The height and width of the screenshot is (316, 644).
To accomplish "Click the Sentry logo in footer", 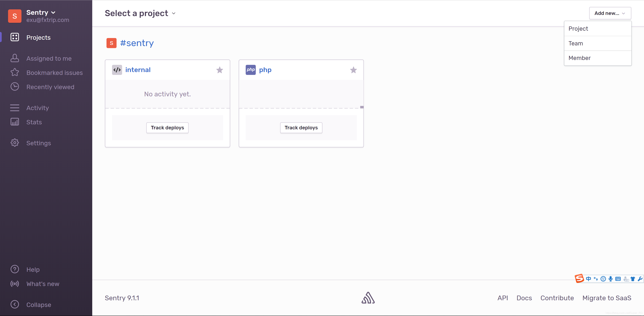I will click(x=368, y=298).
